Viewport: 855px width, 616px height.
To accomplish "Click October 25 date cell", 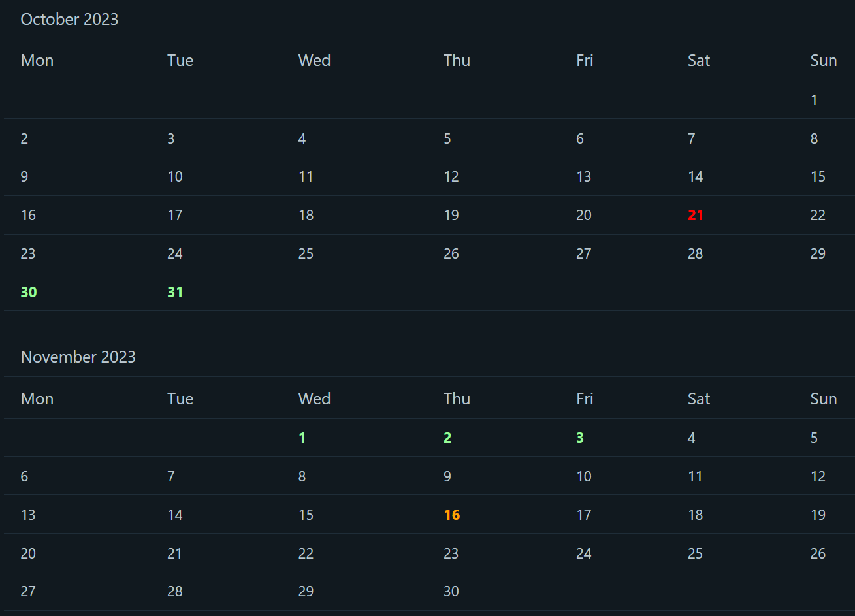I will tap(306, 253).
